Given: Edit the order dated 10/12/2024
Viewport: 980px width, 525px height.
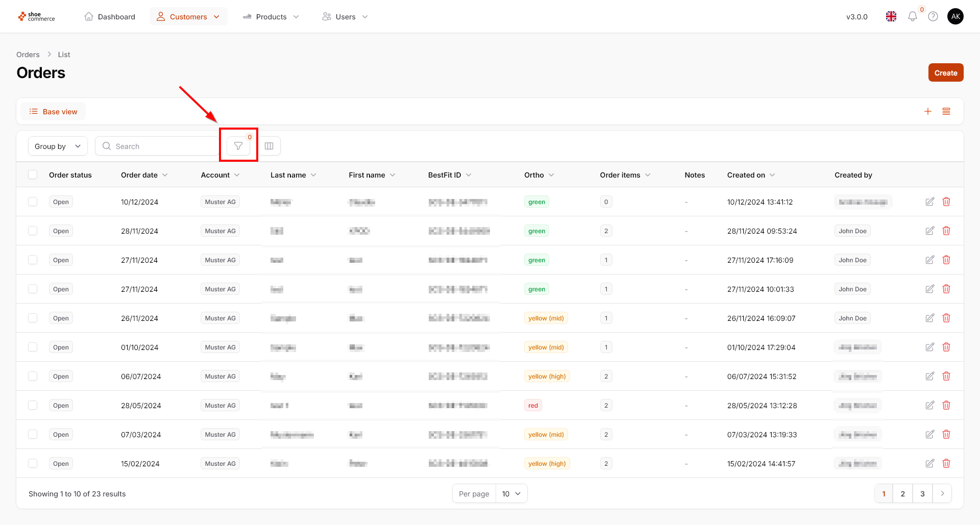Looking at the screenshot, I should pos(930,202).
